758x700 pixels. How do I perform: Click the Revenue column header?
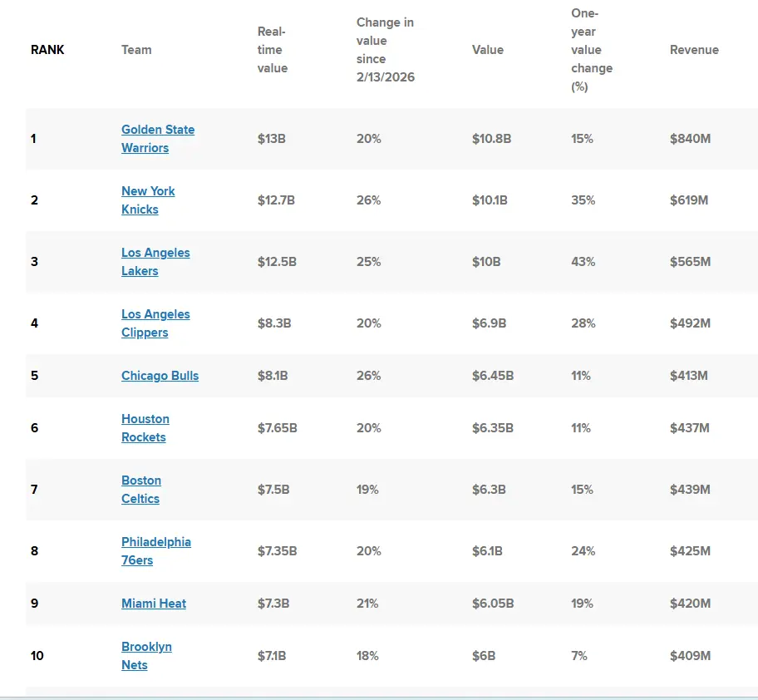(x=694, y=50)
